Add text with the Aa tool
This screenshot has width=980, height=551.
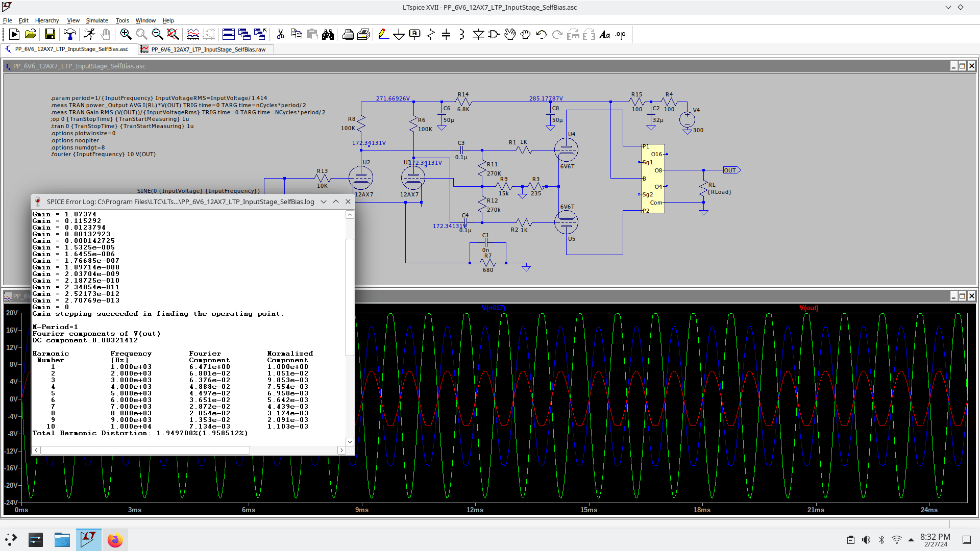(605, 34)
